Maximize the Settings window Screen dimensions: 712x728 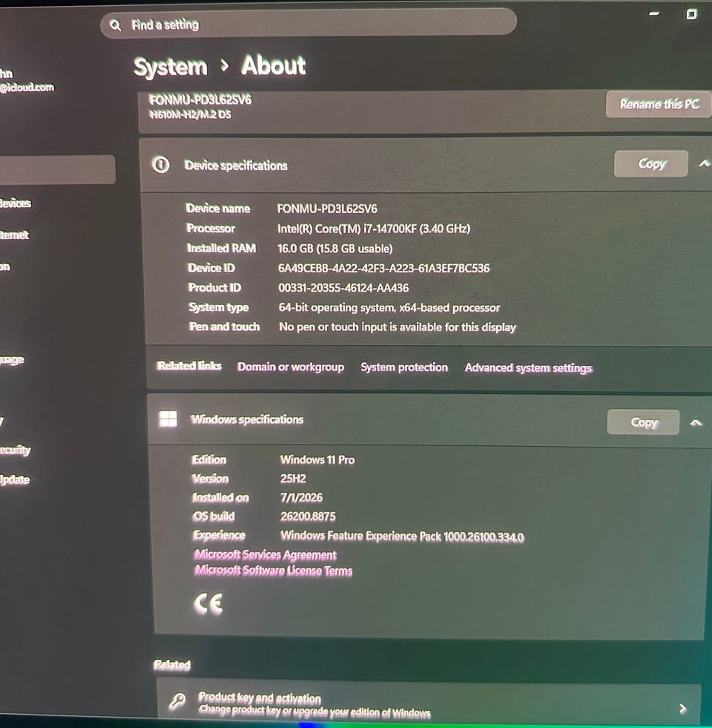pyautogui.click(x=691, y=14)
